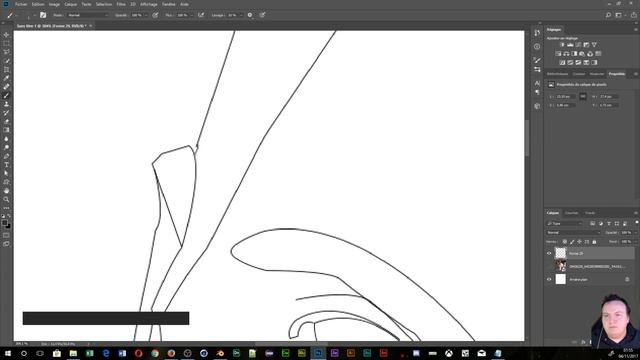Toggle lock position

click(579, 242)
